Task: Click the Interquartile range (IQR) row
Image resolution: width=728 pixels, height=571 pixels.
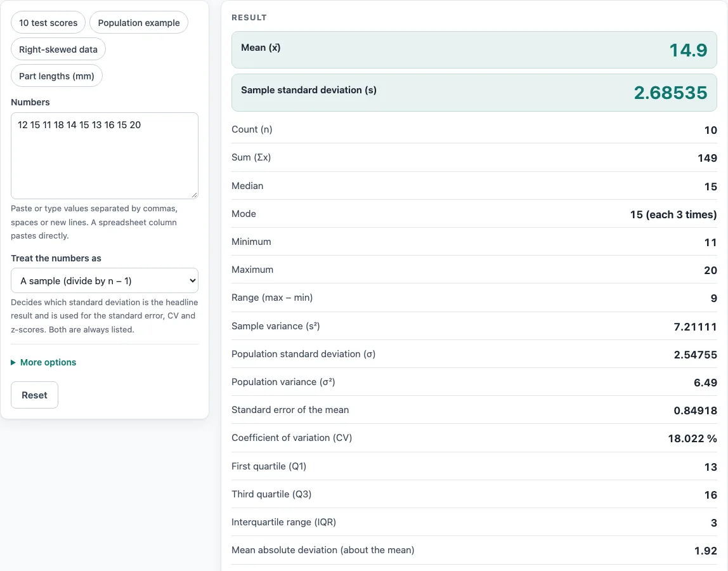Action: tap(474, 522)
